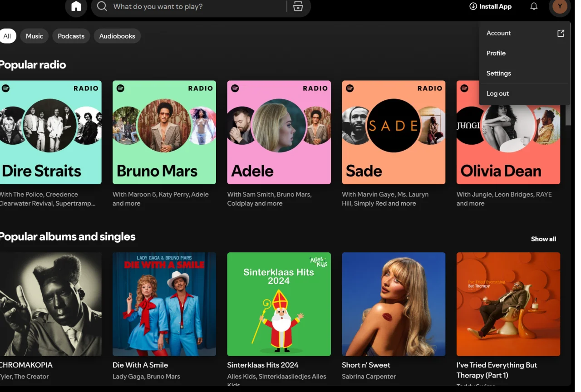Select the All filter chip
This screenshot has height=392, width=581.
pyautogui.click(x=7, y=36)
